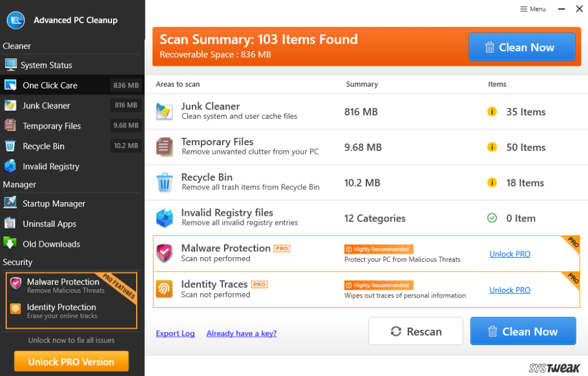588x376 pixels.
Task: Click Unlock PRO link for Malware Protection
Action: (x=510, y=254)
